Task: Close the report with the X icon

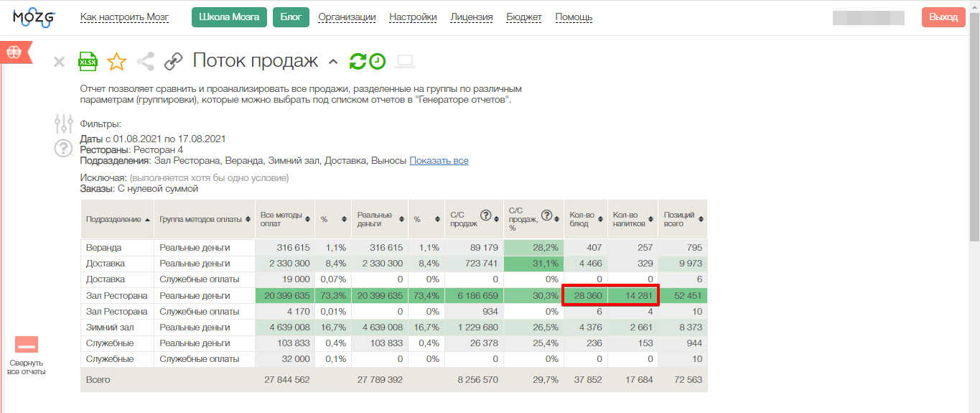Action: (x=60, y=62)
